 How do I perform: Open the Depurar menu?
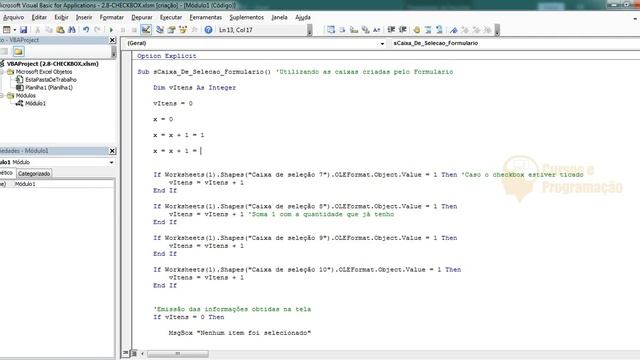click(142, 17)
